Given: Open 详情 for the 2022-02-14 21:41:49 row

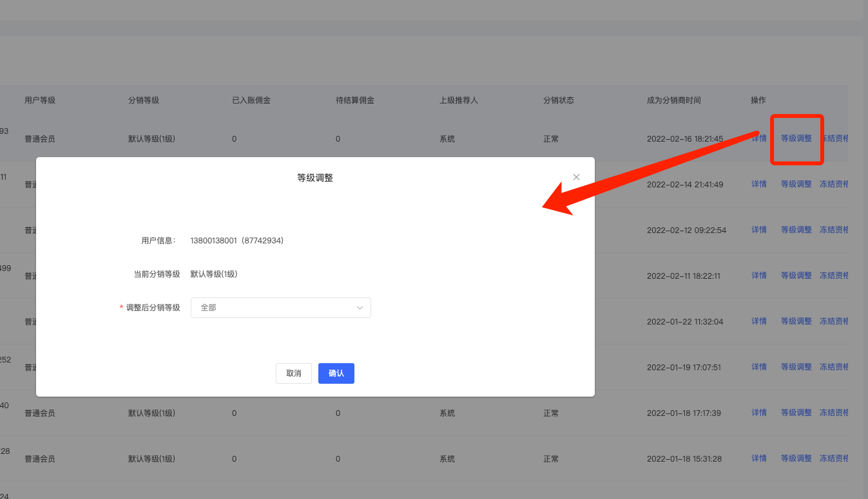Looking at the screenshot, I should click(758, 184).
